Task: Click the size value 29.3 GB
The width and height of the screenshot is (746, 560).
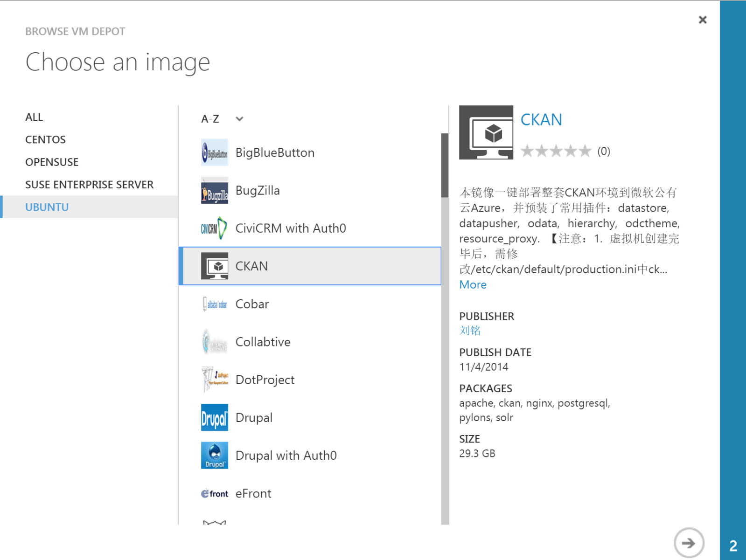Action: click(477, 453)
